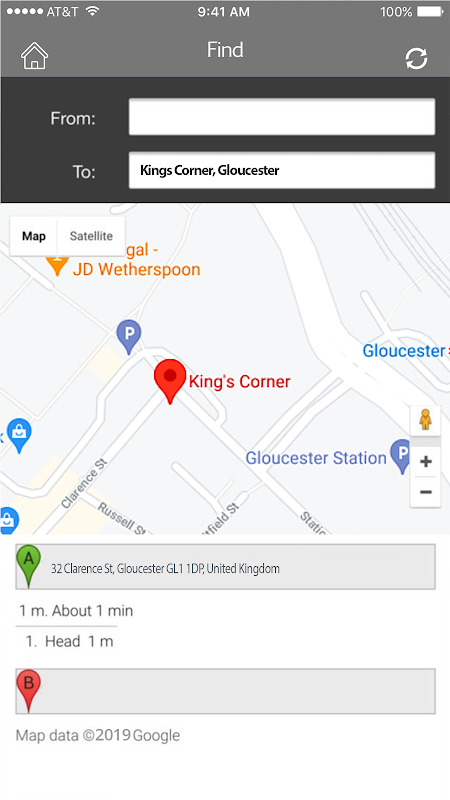
Task: Select the 32 Clarence St address row
Action: pyautogui.click(x=225, y=567)
